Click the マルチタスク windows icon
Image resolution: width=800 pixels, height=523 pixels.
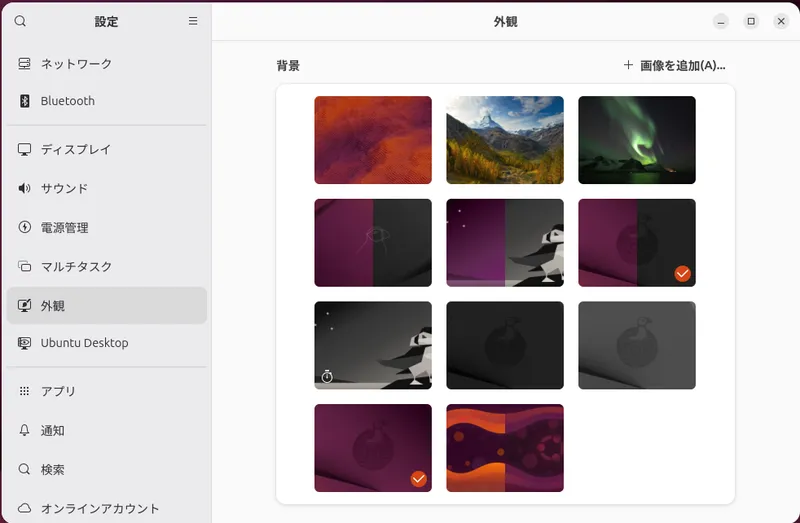pos(24,266)
